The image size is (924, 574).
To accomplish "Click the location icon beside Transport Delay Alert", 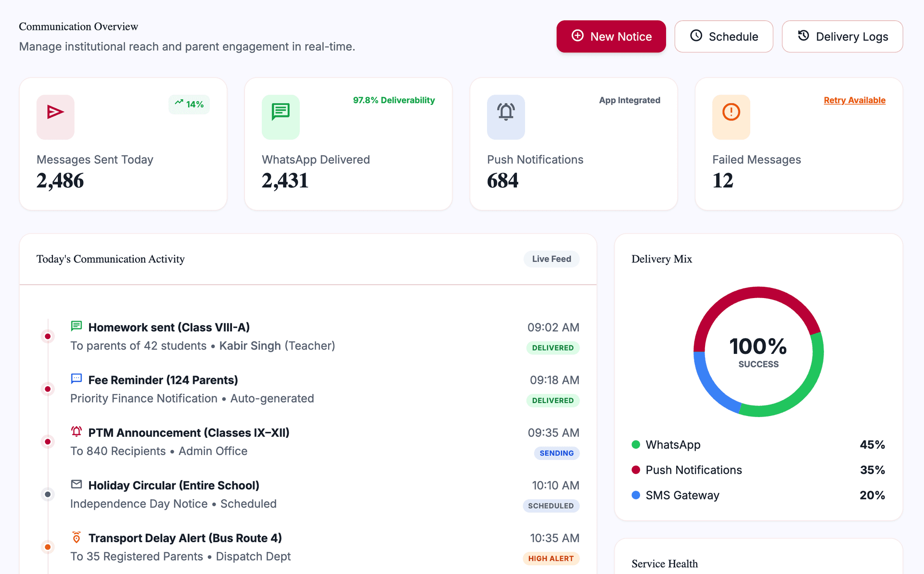I will [x=77, y=537].
